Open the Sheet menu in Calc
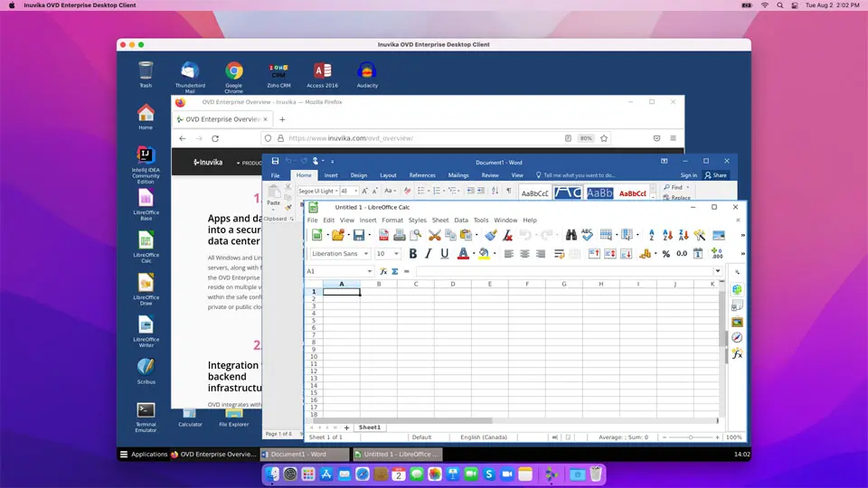 click(439, 220)
